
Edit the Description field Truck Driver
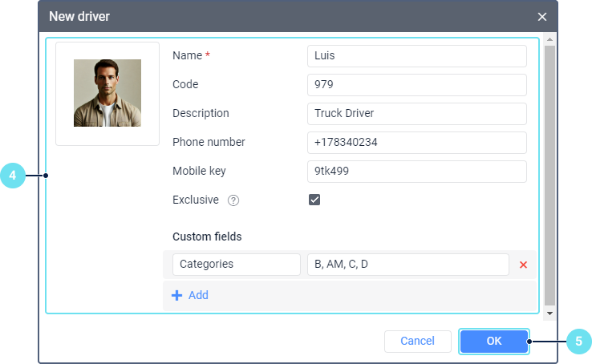[416, 114]
